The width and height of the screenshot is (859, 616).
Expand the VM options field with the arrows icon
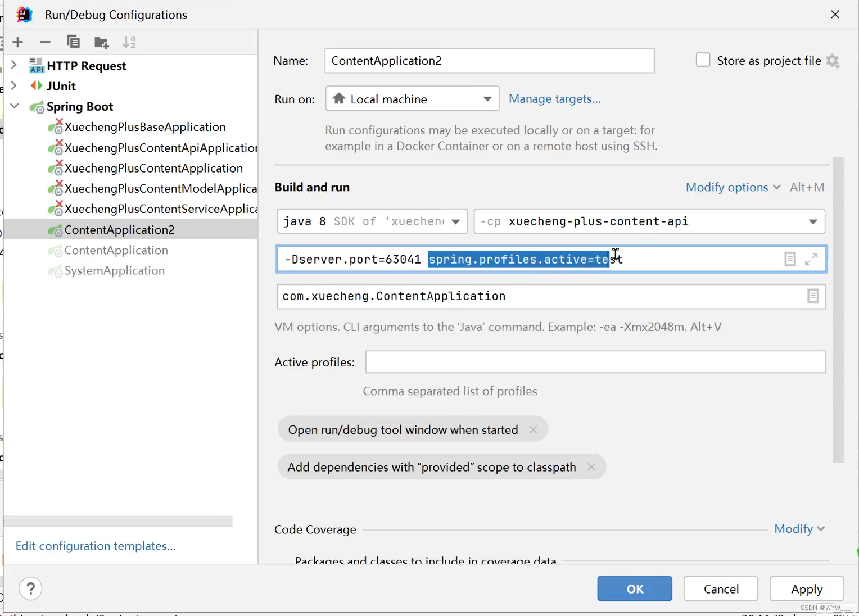click(811, 259)
